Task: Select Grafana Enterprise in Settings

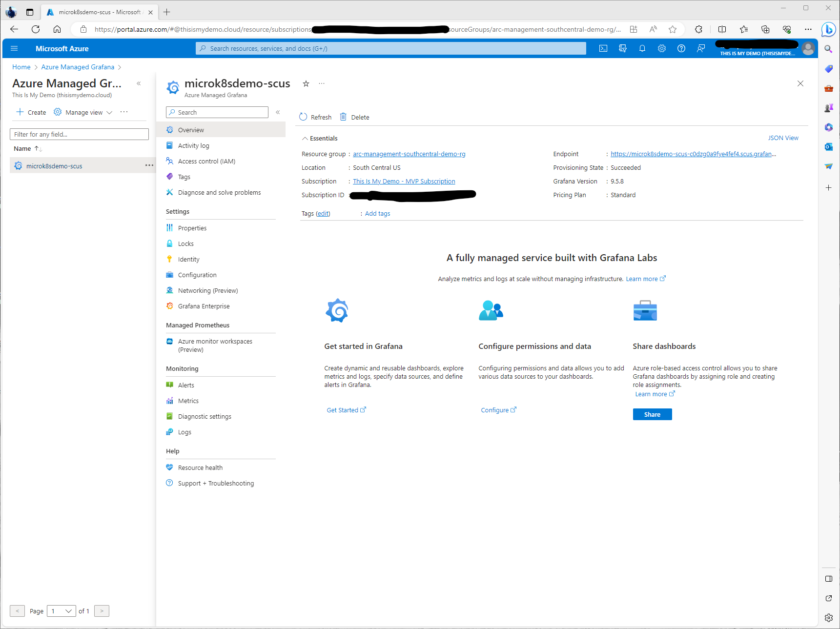Action: pyautogui.click(x=204, y=306)
